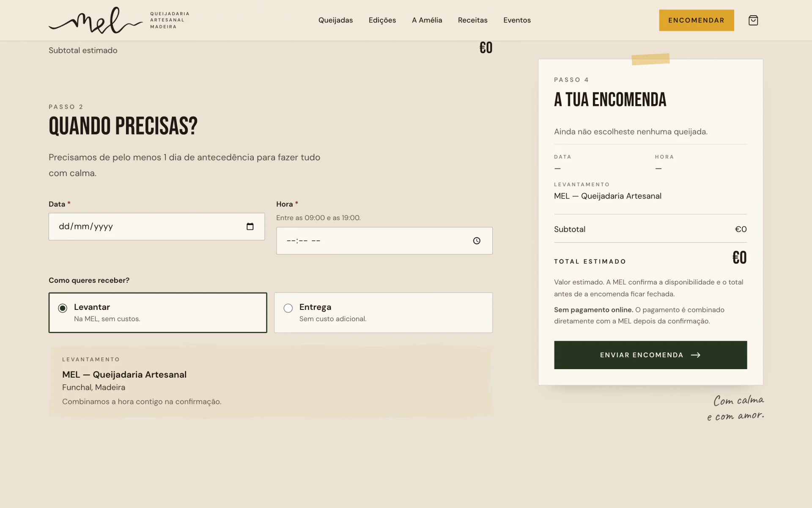This screenshot has height=508, width=812.
Task: Click the ENCOMENDAR button
Action: point(696,20)
